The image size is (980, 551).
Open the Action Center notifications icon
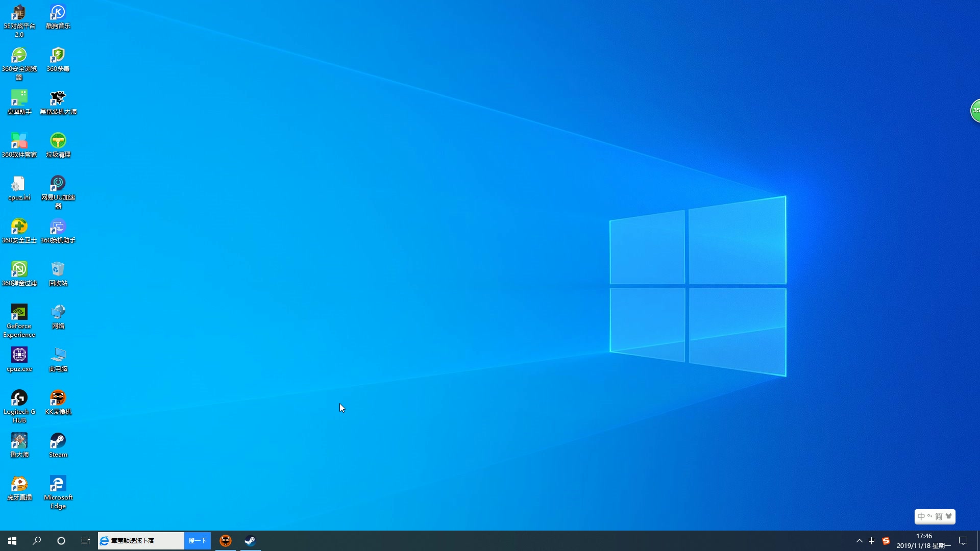pyautogui.click(x=963, y=541)
